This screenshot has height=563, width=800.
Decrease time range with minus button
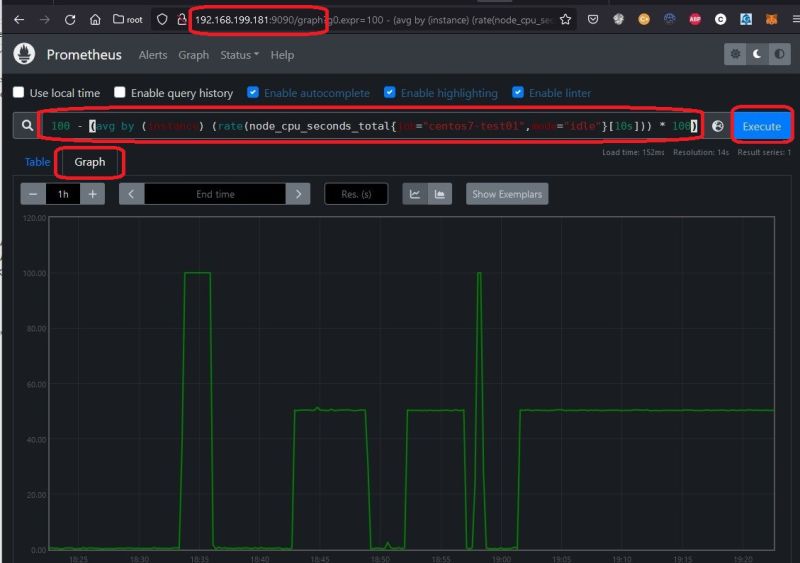33,194
